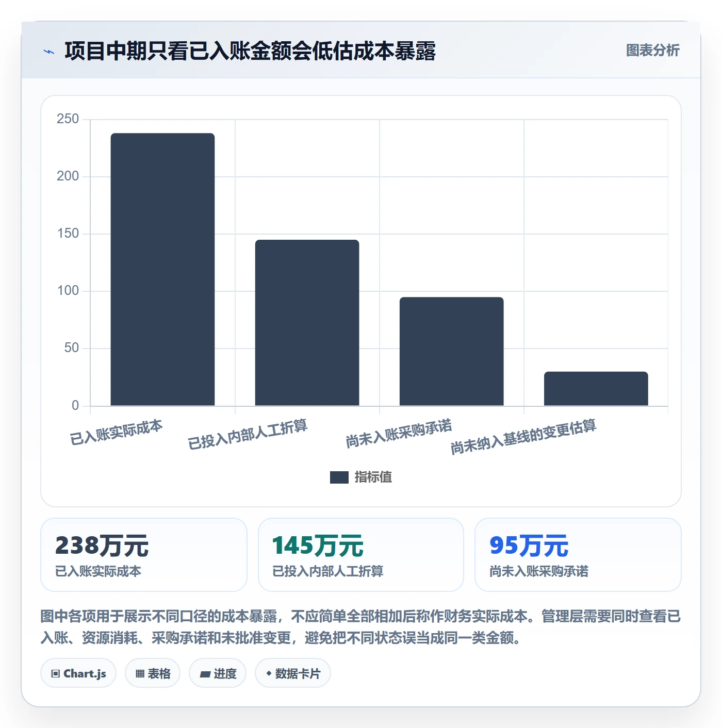Click the 250 y-axis tick label
This screenshot has height=728, width=722.
coord(68,119)
